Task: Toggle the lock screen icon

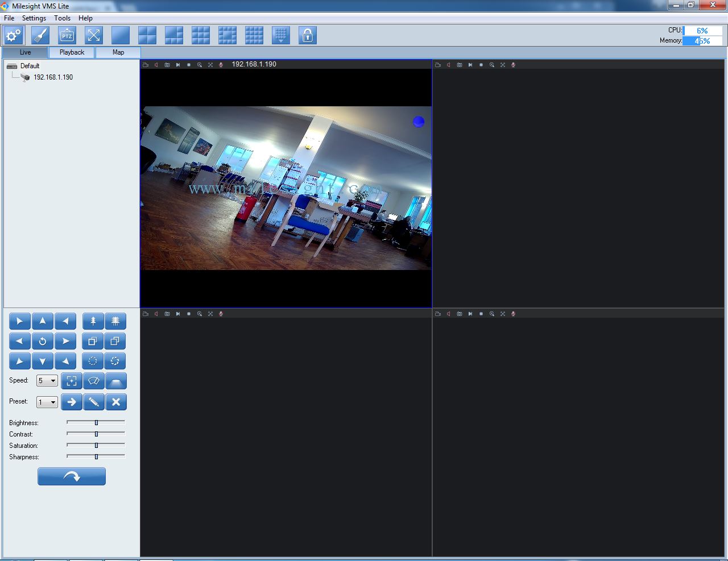Action: [308, 35]
